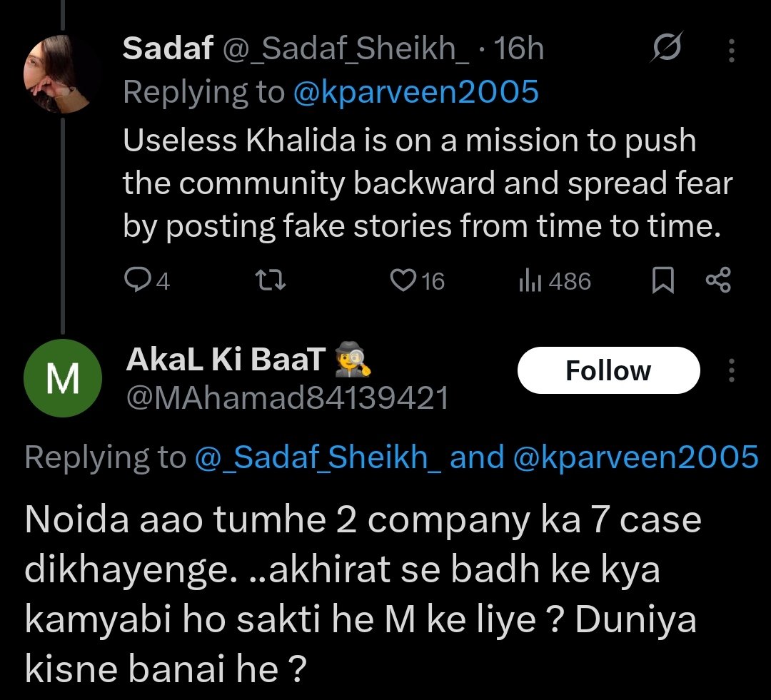The image size is (771, 700).
Task: Open @_Sadaf_Sheikh_ mention in second reply line
Action: click(318, 457)
